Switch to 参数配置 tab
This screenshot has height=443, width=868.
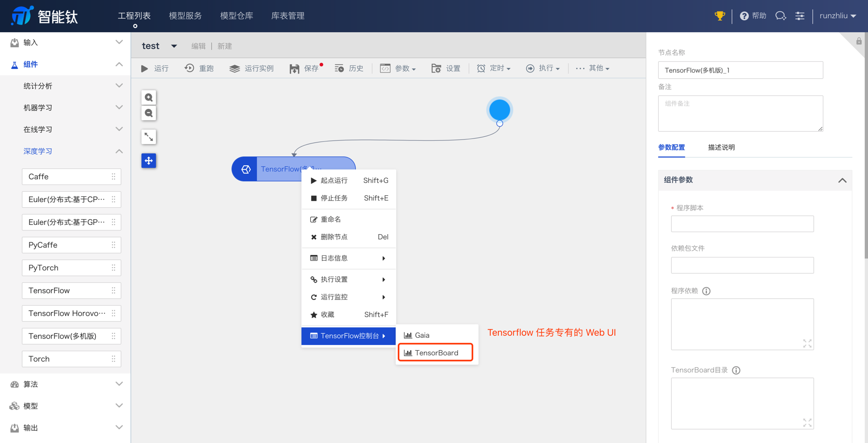coord(671,148)
